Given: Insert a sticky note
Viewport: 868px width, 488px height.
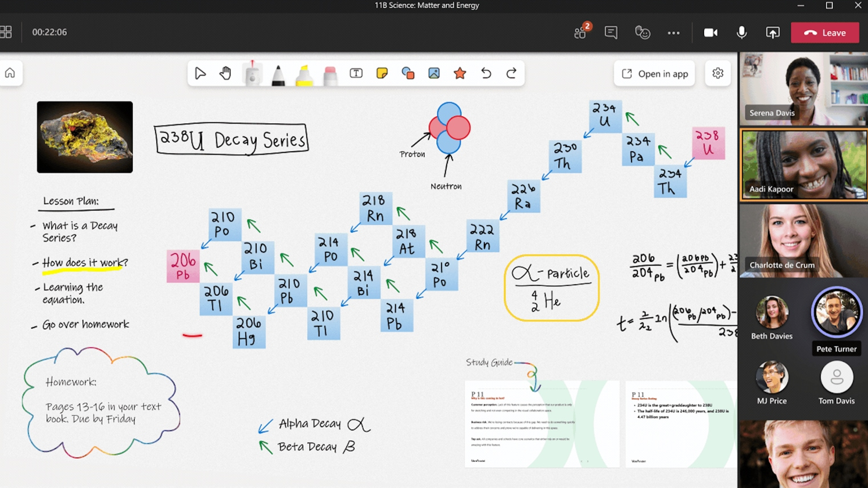Looking at the screenshot, I should click(x=382, y=74).
